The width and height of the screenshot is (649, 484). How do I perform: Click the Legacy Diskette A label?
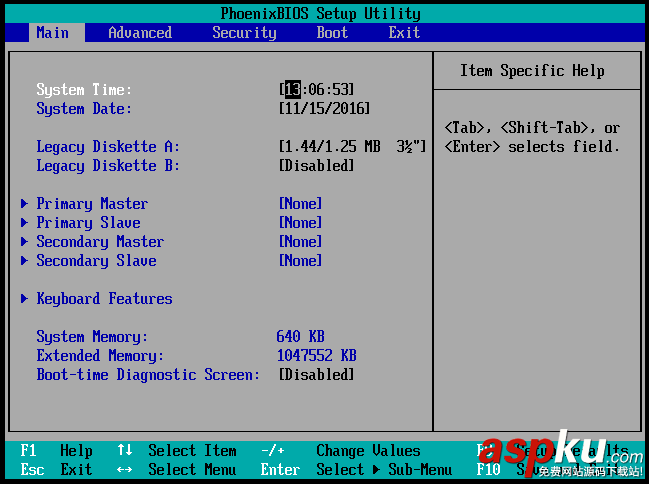pyautogui.click(x=108, y=147)
